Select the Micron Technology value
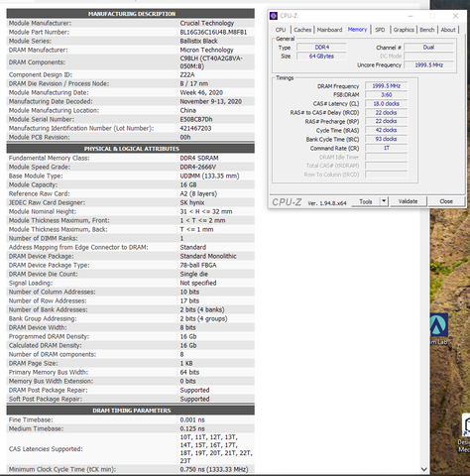The height and width of the screenshot is (476, 470). click(206, 50)
